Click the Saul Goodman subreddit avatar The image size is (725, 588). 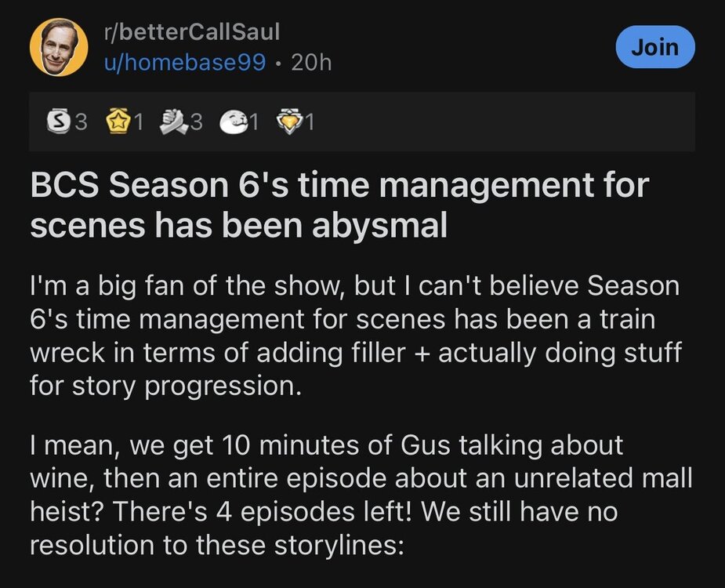pos(59,47)
